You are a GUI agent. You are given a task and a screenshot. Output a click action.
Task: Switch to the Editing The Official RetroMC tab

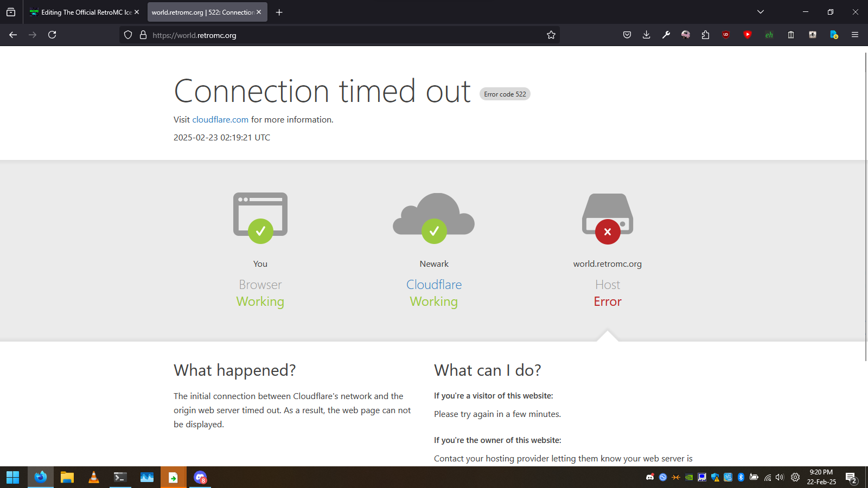81,12
